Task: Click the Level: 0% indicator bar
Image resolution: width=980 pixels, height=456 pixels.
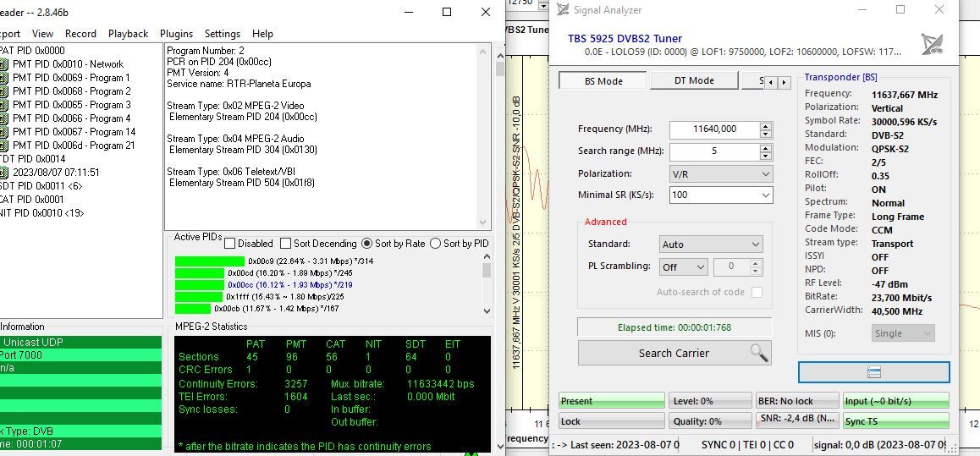Action: [710, 401]
